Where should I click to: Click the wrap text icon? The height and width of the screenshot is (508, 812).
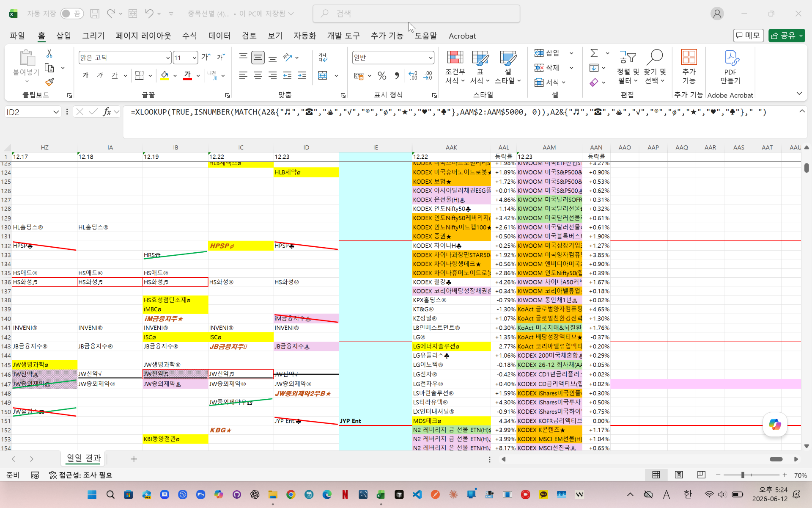[323, 57]
